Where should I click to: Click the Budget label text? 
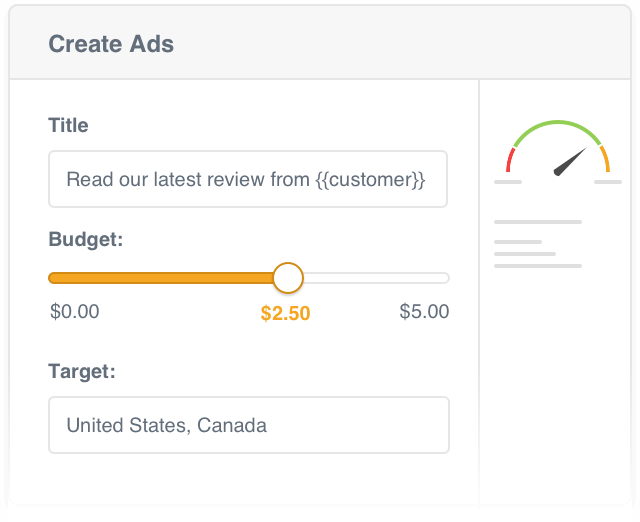(85, 240)
